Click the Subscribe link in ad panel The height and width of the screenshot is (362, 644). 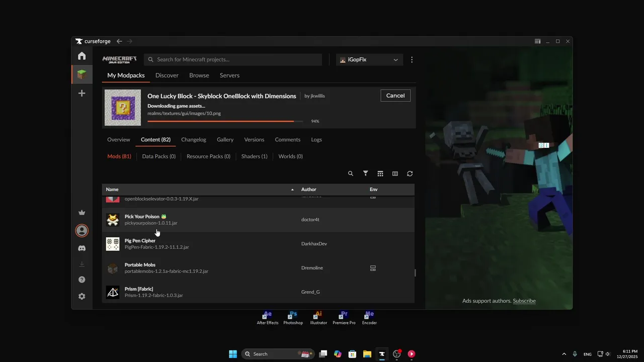[524, 301]
